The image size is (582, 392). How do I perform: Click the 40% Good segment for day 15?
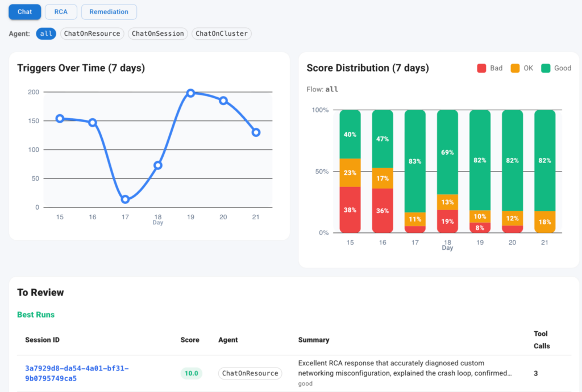pyautogui.click(x=350, y=134)
